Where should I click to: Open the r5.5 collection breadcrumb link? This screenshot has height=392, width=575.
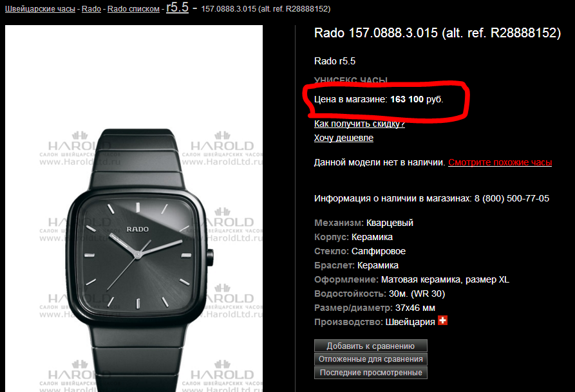[177, 7]
